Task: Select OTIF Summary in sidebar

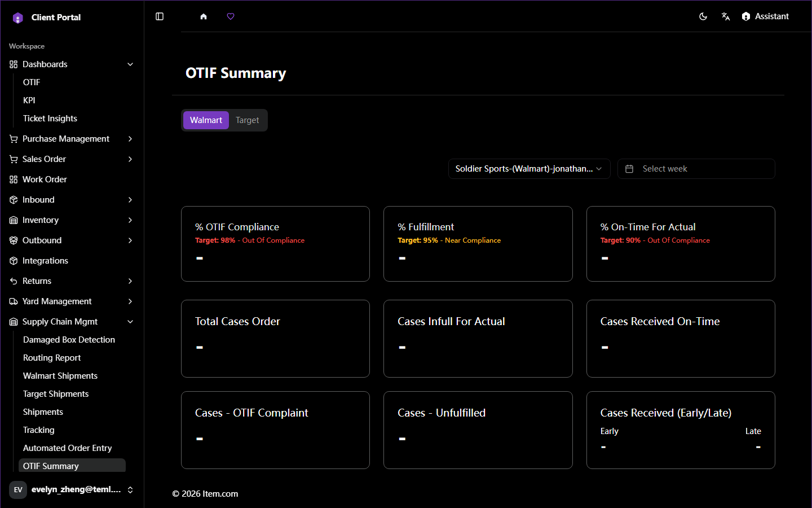Action: [72, 466]
